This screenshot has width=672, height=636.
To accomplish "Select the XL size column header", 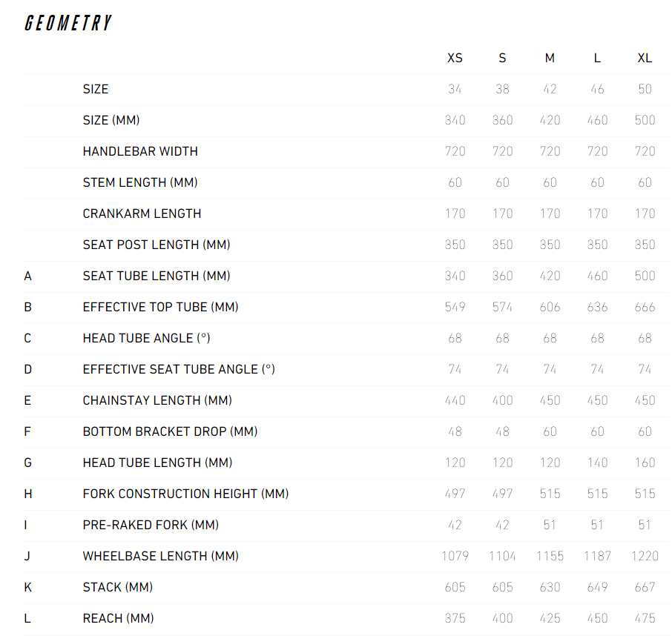I will coord(645,59).
